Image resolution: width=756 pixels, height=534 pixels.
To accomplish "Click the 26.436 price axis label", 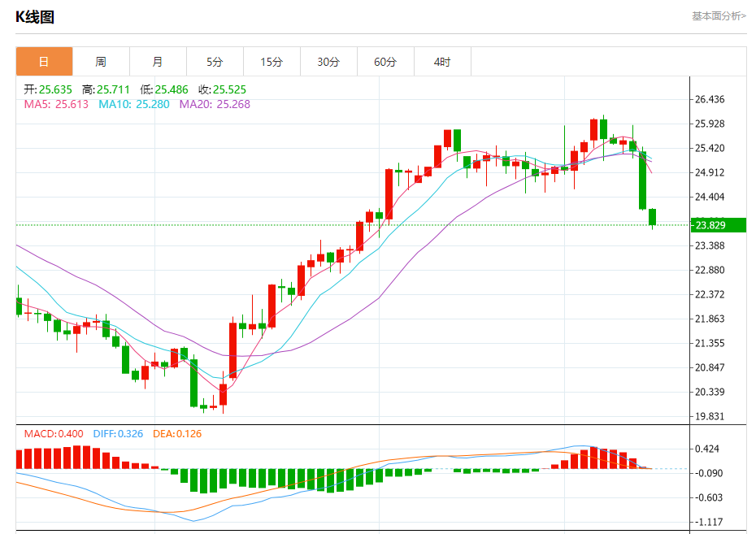I will click(x=709, y=99).
